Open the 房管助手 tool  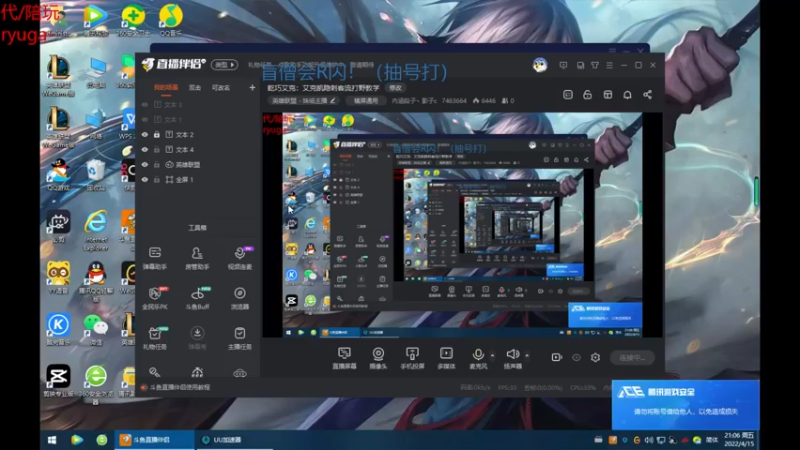coord(197,258)
